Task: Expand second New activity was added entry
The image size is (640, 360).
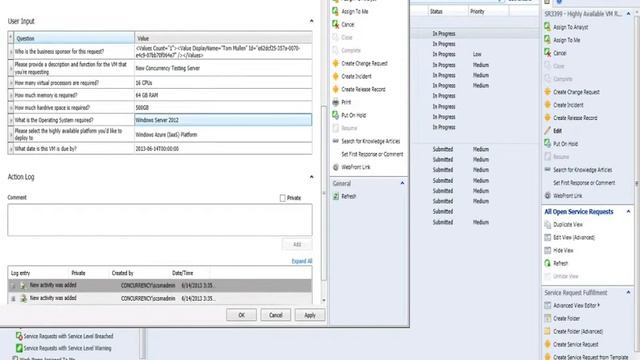Action: click(13, 299)
